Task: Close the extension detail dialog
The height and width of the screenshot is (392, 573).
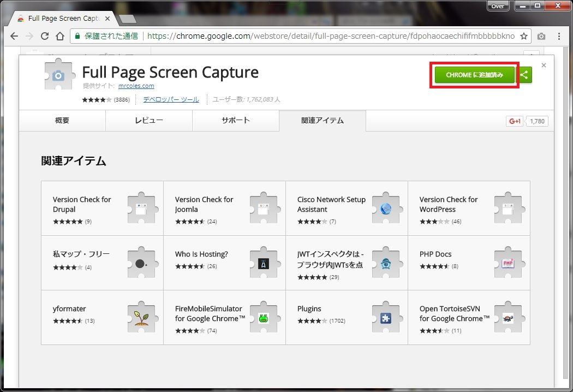Action: (544, 65)
